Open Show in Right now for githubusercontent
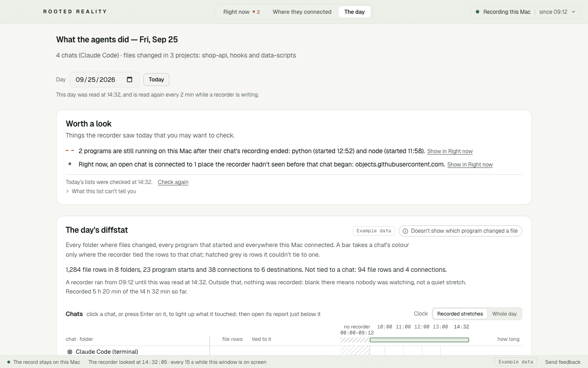The height and width of the screenshot is (368, 588). [470, 165]
